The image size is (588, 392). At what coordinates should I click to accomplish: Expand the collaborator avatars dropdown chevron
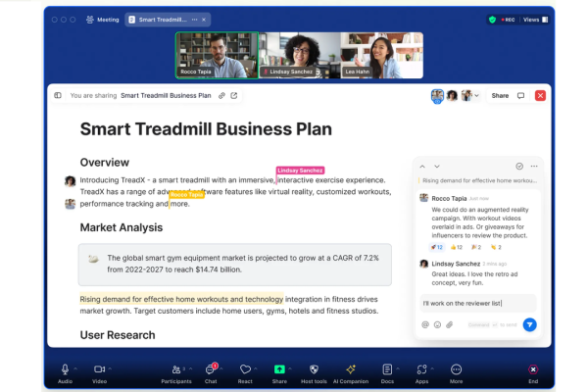tap(476, 96)
